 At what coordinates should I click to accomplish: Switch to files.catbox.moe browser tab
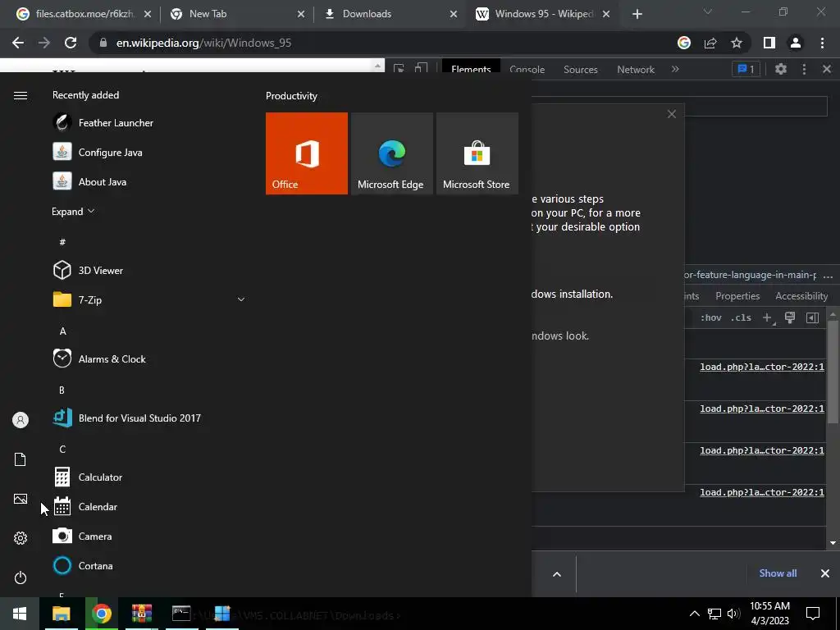click(83, 14)
